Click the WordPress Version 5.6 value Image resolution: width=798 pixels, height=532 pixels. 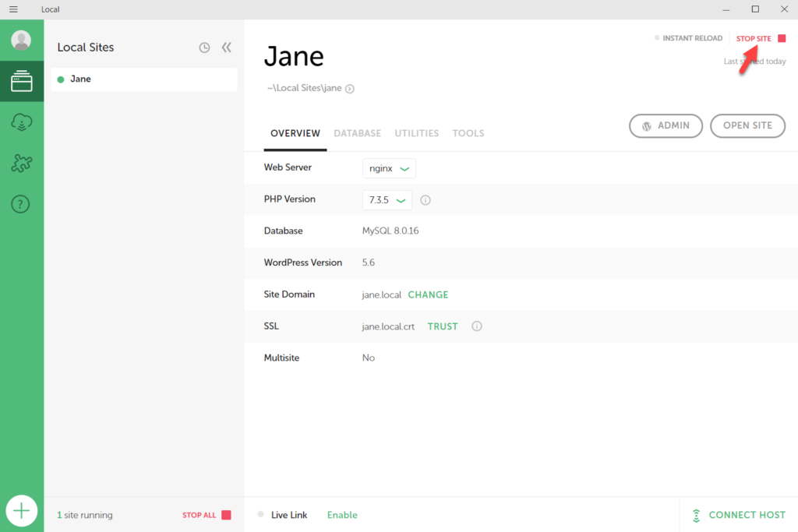tap(369, 262)
